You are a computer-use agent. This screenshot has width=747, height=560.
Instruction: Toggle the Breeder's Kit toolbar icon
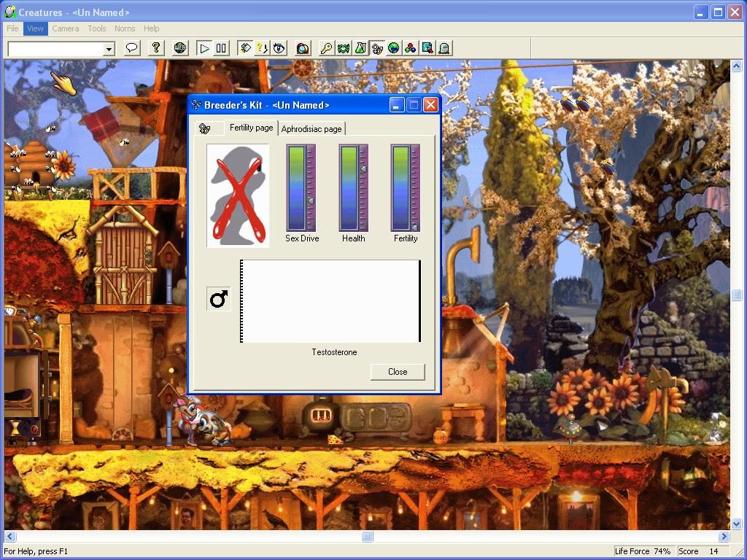(x=377, y=48)
